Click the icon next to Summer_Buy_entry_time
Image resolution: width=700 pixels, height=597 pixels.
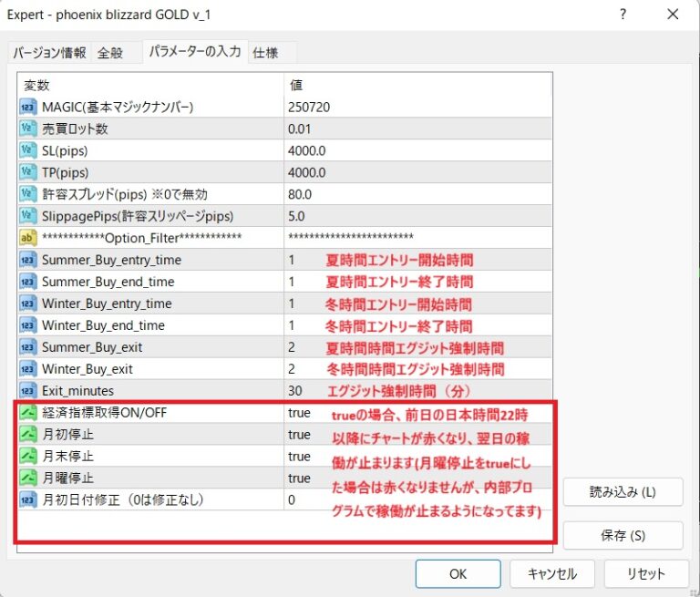pyautogui.click(x=27, y=260)
